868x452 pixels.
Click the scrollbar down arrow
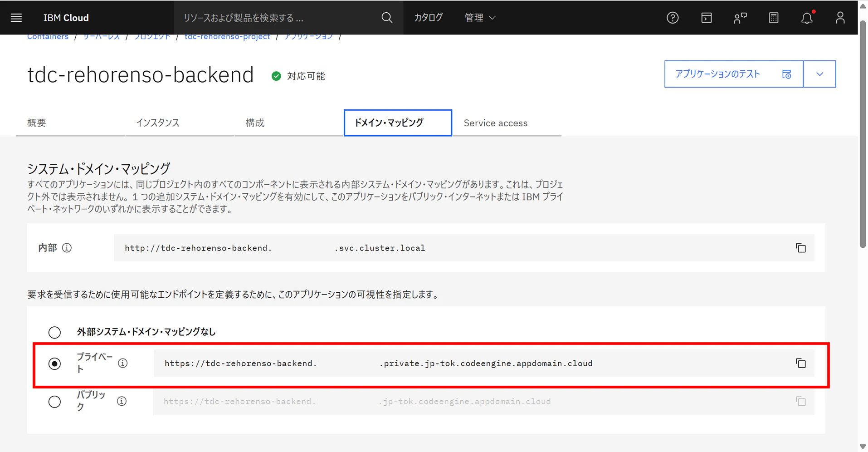(863, 447)
